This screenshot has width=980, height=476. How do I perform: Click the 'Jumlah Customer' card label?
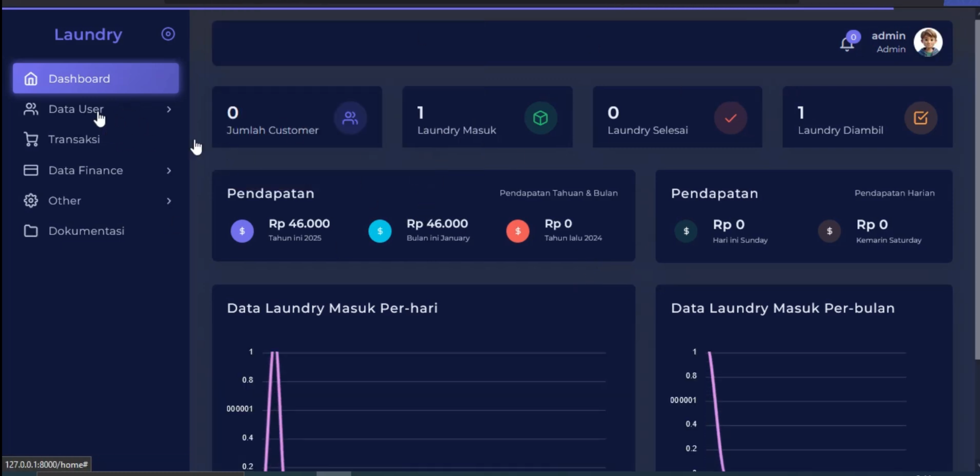click(272, 130)
